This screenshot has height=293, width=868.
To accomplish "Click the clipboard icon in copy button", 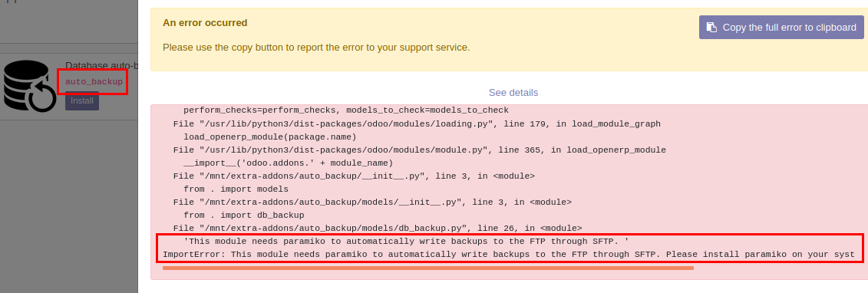I will click(x=712, y=27).
